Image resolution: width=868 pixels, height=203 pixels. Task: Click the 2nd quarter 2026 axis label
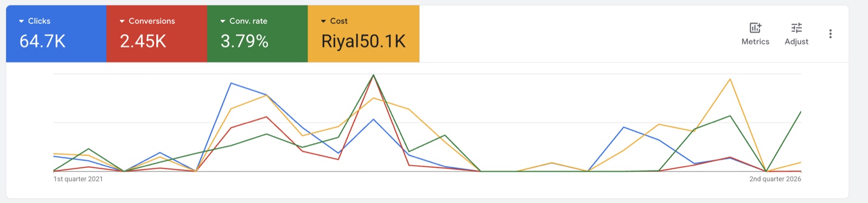click(x=775, y=179)
